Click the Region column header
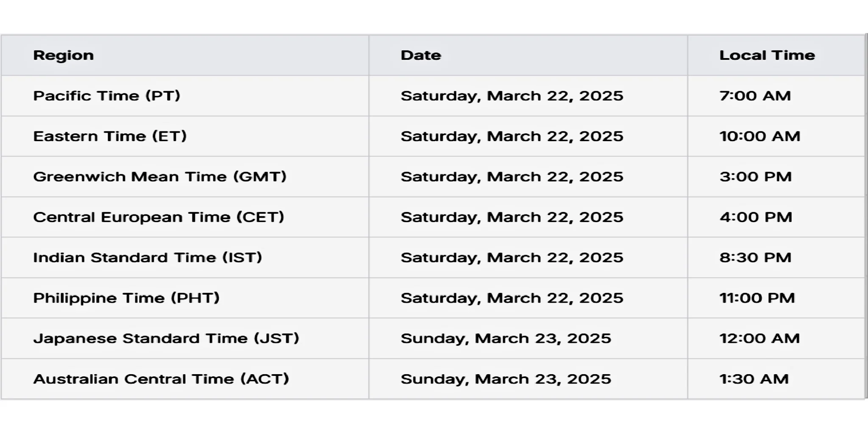This screenshot has width=868, height=434. point(185,55)
